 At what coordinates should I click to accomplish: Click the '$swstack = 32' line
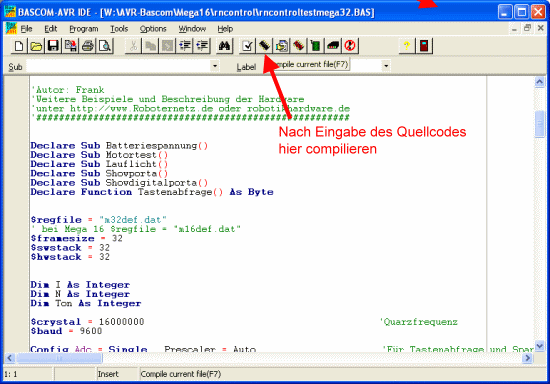point(70,248)
